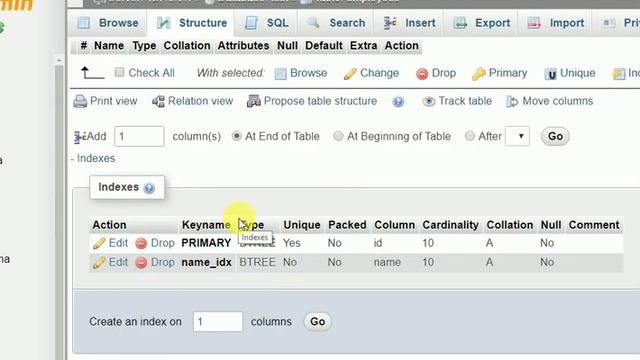Click the Track table eye icon
The height and width of the screenshot is (360, 640).
click(x=428, y=101)
